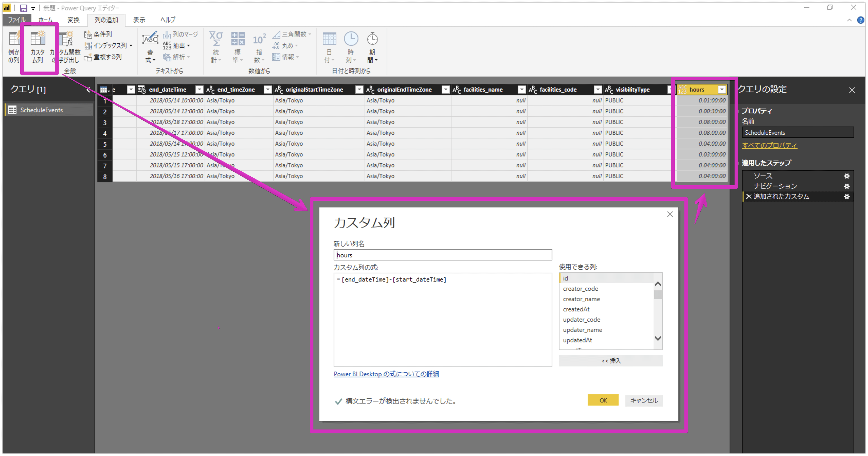The width and height of the screenshot is (868, 456).
Task: Open the hours column filter dropdown
Action: tap(722, 90)
